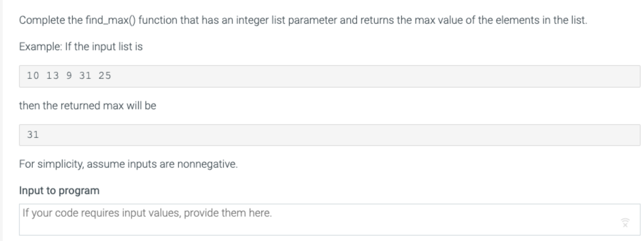Click the offline wifi icon in input box
This screenshot has width=644, height=241.
[625, 223]
